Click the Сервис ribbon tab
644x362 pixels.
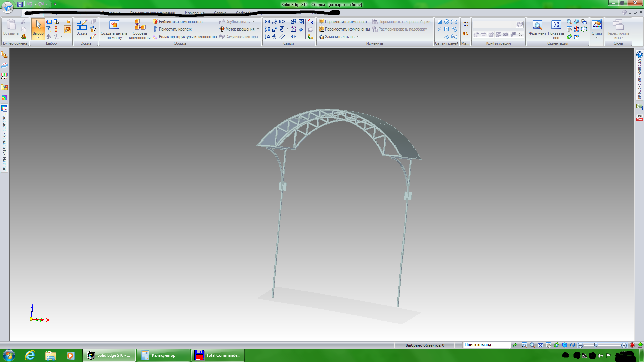click(220, 13)
